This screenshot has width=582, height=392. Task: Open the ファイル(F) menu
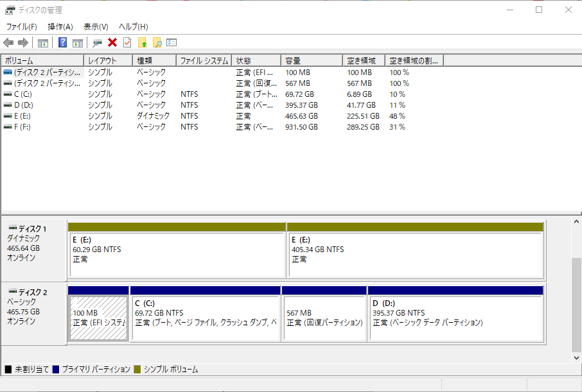coord(22,27)
